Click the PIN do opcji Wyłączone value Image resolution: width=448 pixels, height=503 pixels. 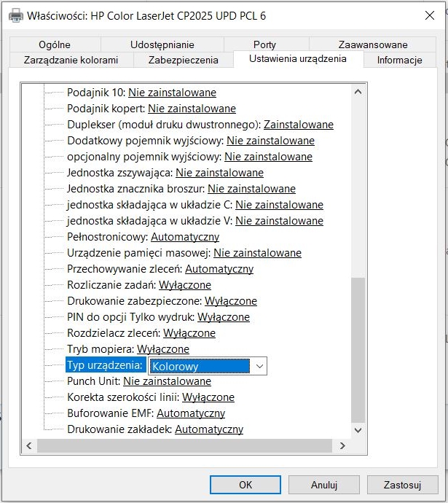tap(224, 317)
